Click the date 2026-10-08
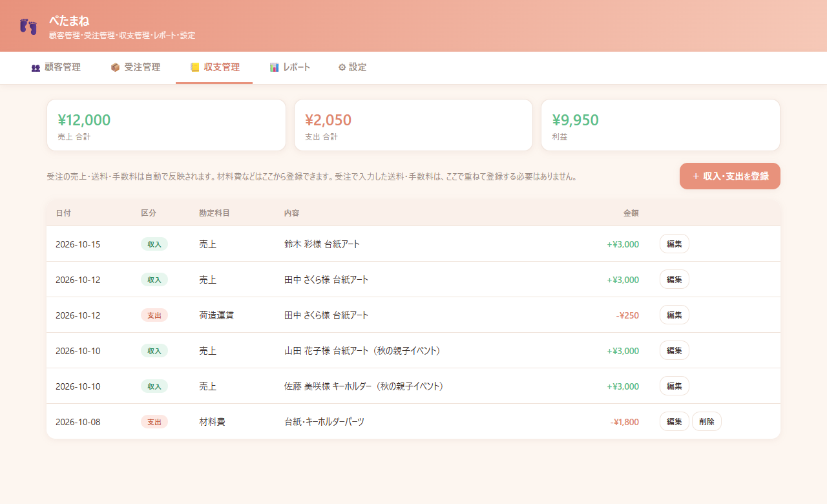The image size is (827, 504). point(78,422)
